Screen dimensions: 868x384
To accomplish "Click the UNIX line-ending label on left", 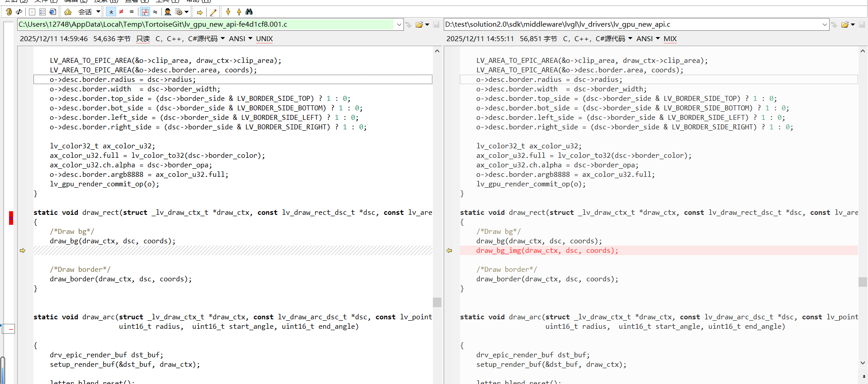I will click(264, 39).
